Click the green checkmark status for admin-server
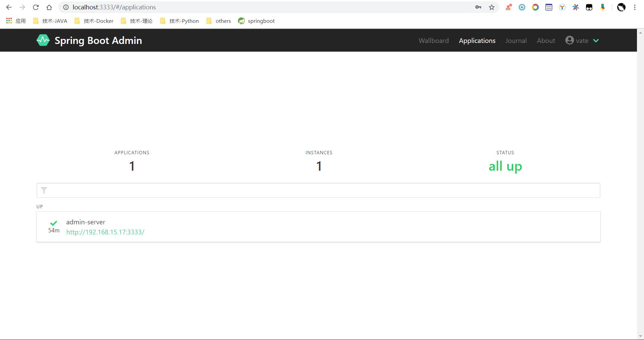This screenshot has height=340, width=644. pyautogui.click(x=54, y=223)
